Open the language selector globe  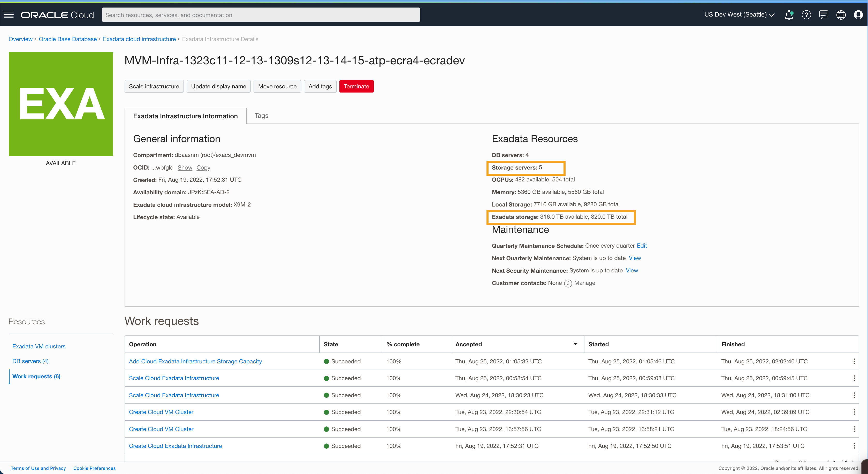[841, 15]
